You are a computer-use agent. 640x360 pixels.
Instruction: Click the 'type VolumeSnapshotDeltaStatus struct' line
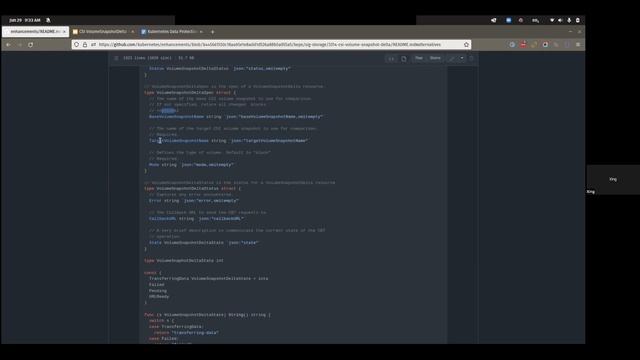tap(192, 189)
